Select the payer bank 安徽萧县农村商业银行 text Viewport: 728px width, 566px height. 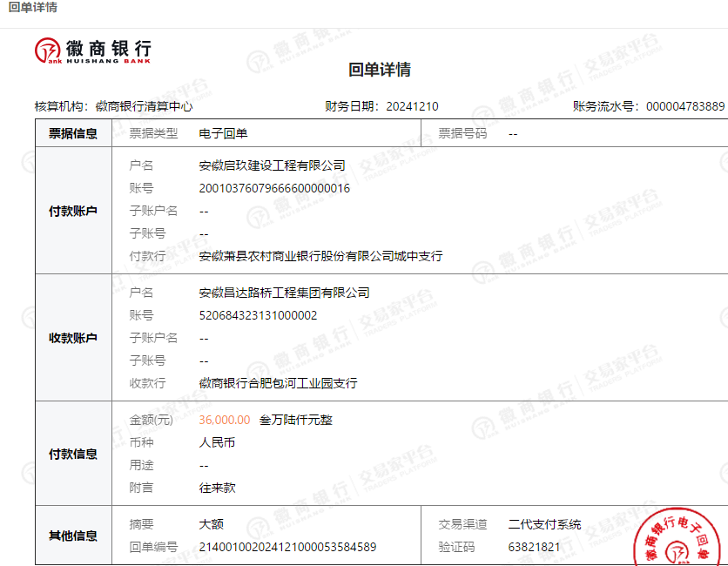pos(320,256)
